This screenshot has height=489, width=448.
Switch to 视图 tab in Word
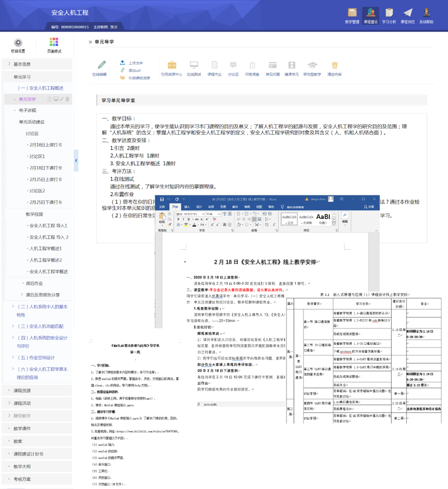(x=259, y=207)
